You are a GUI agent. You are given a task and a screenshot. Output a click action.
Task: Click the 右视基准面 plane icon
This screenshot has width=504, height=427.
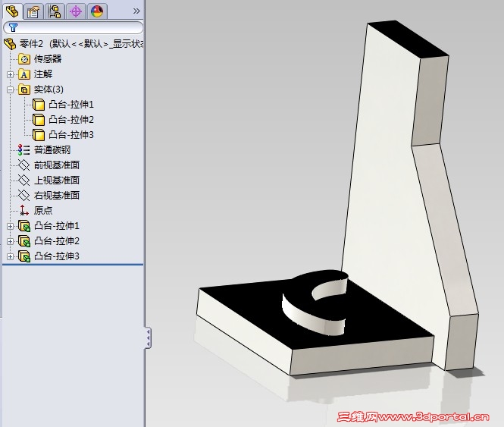point(24,196)
